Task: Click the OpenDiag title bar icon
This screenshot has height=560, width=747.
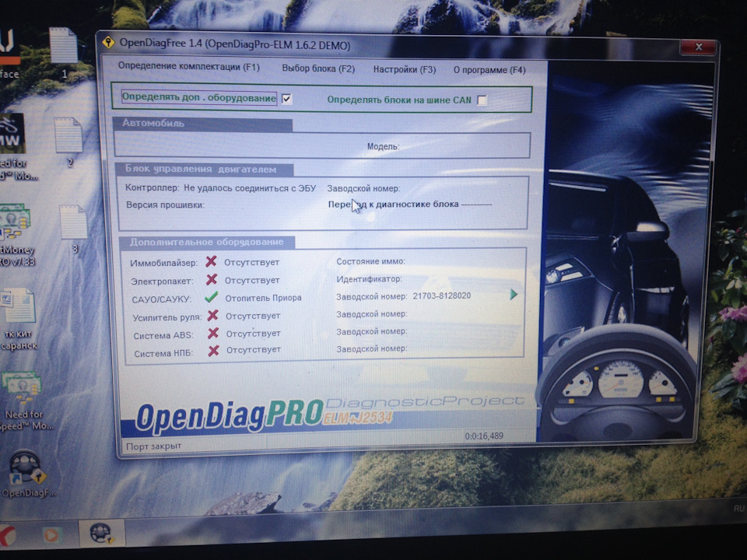Action: (x=109, y=42)
